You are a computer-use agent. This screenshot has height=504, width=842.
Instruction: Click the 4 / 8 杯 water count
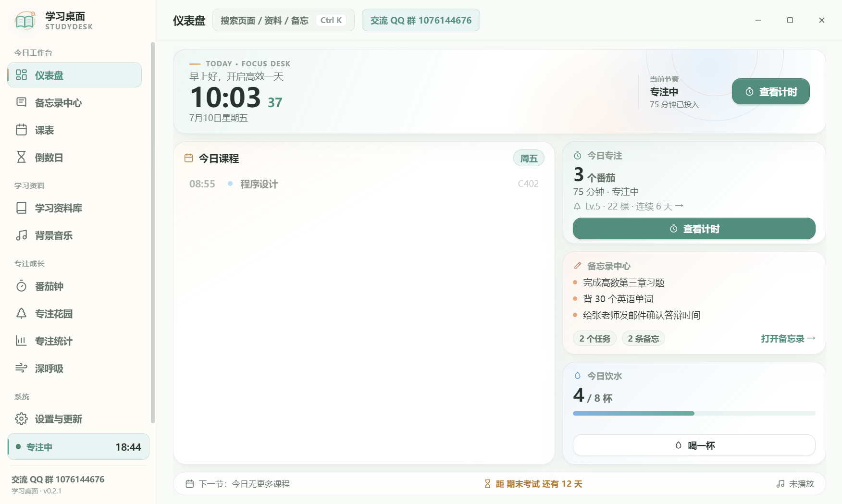pyautogui.click(x=593, y=395)
